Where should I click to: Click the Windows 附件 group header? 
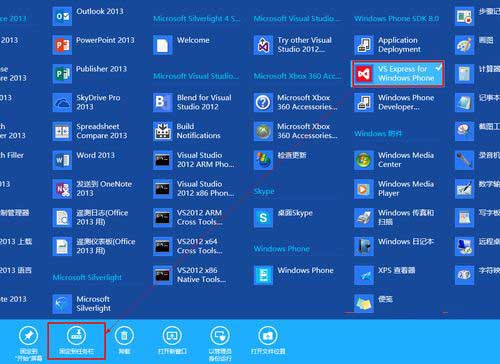coord(379,134)
